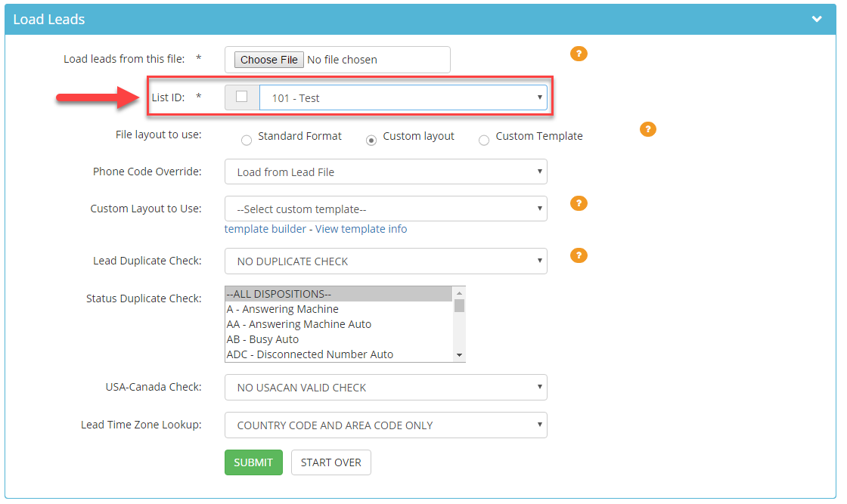Click the Choose File button

[x=269, y=60]
